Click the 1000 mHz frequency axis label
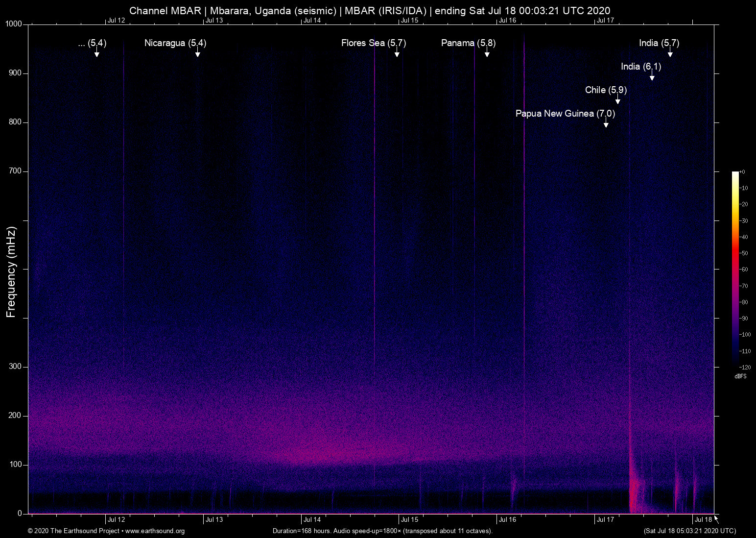 coord(14,24)
